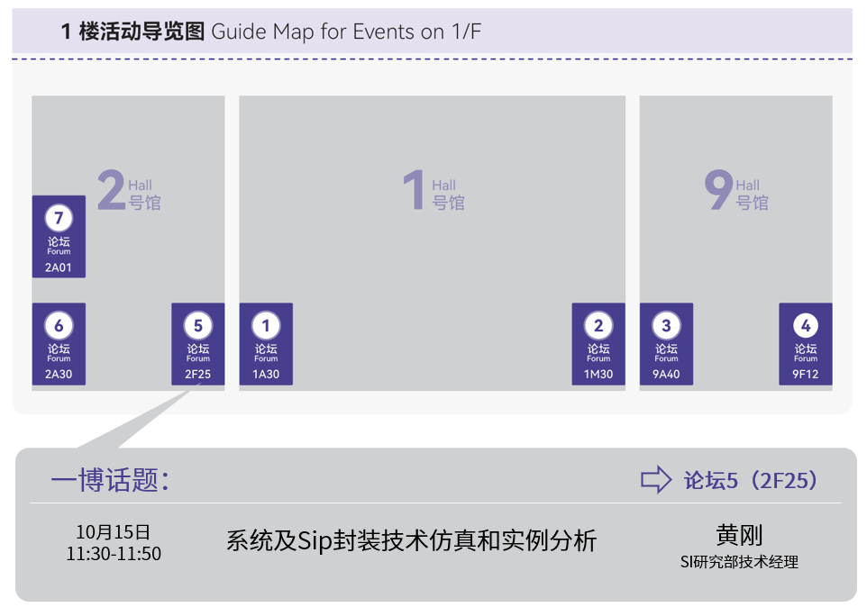Open the 论坛5（2F25）link

click(751, 482)
